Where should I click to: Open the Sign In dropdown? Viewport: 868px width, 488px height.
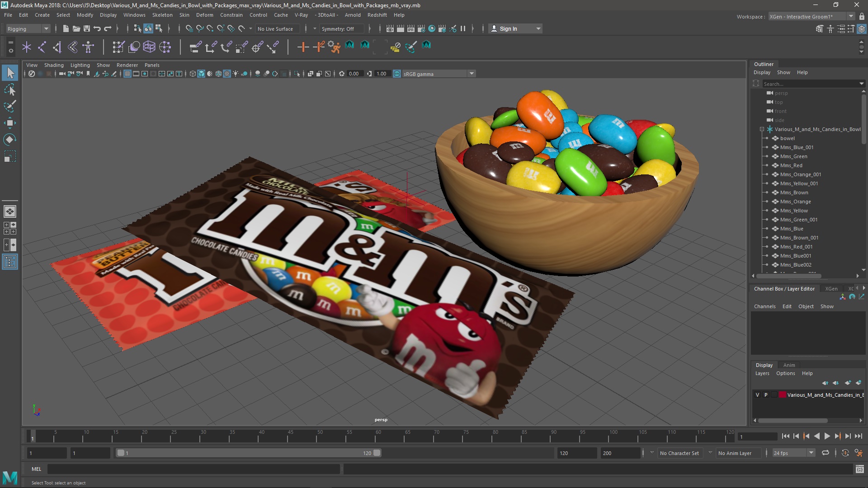[516, 28]
